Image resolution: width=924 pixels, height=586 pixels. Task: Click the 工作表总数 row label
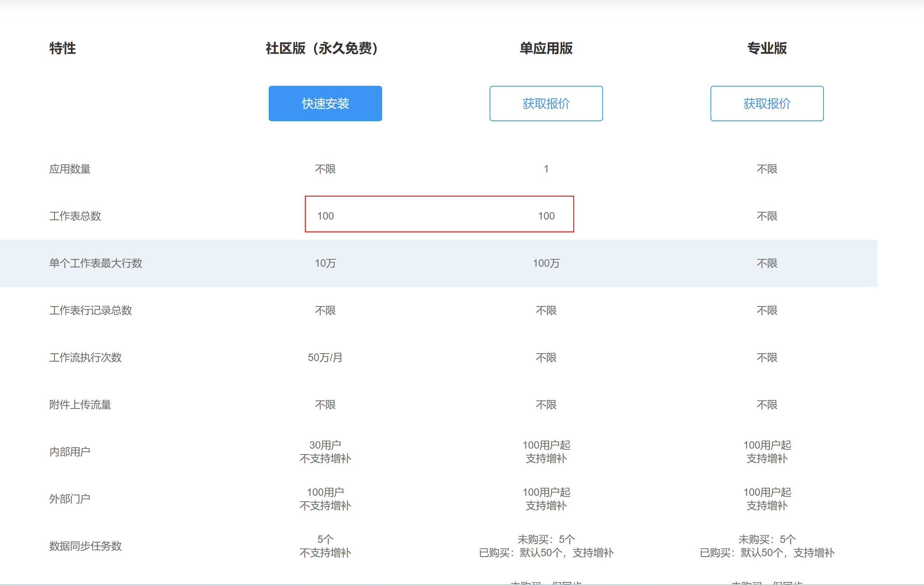click(x=75, y=216)
